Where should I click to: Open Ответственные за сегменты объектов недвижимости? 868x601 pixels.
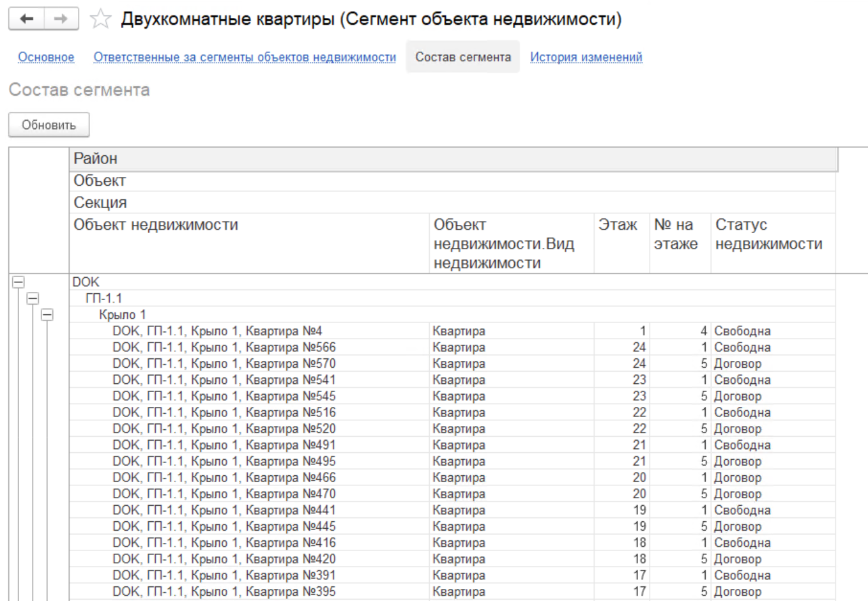pyautogui.click(x=245, y=57)
